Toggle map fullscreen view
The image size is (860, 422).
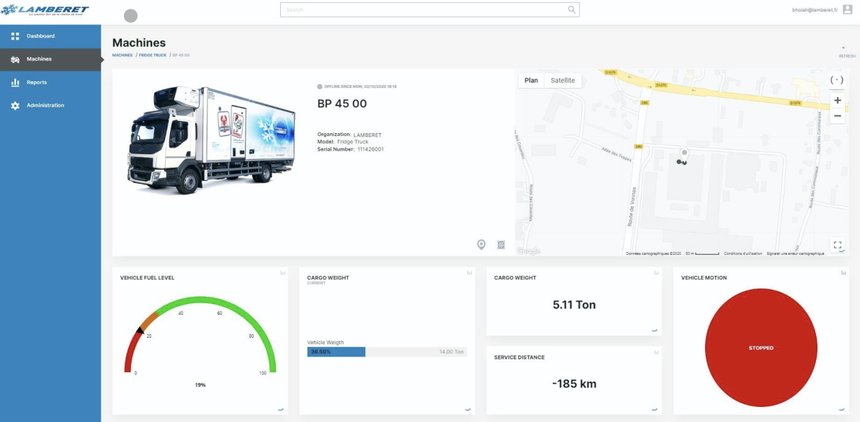(837, 245)
